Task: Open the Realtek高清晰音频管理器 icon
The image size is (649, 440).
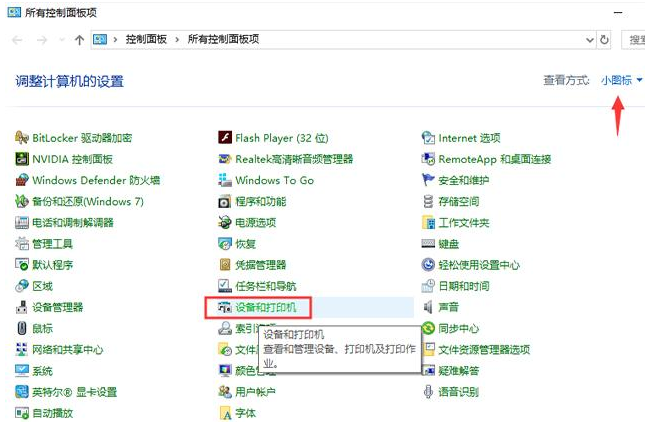Action: pos(225,159)
